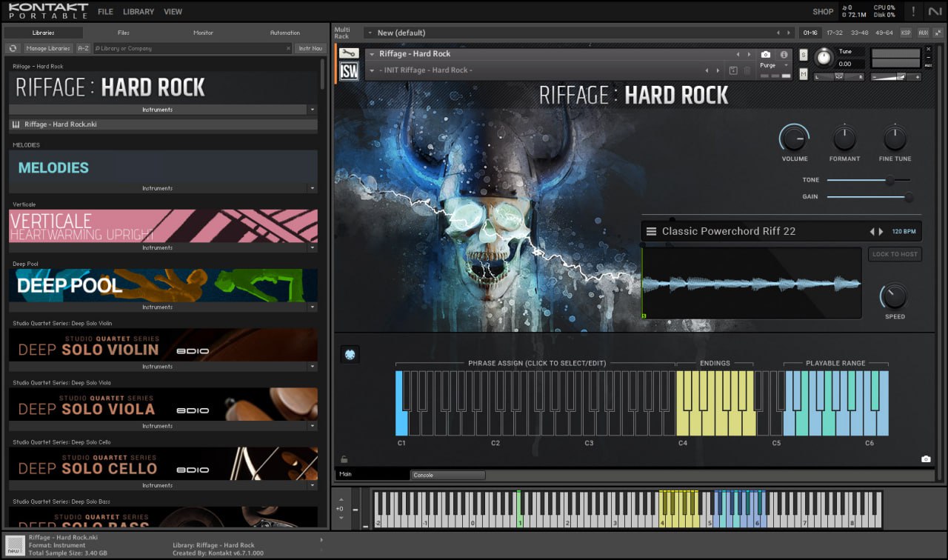Toggle A-Z library sorting
This screenshot has height=560, width=948.
pos(83,48)
